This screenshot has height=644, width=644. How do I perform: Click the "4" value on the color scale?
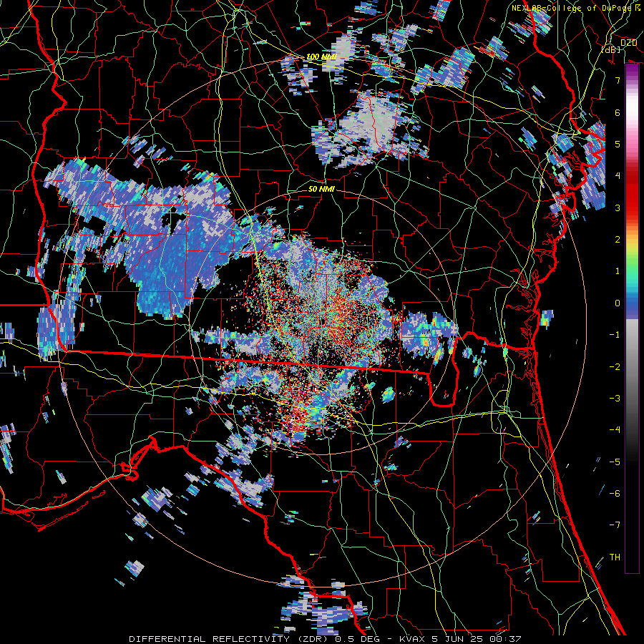pos(618,176)
